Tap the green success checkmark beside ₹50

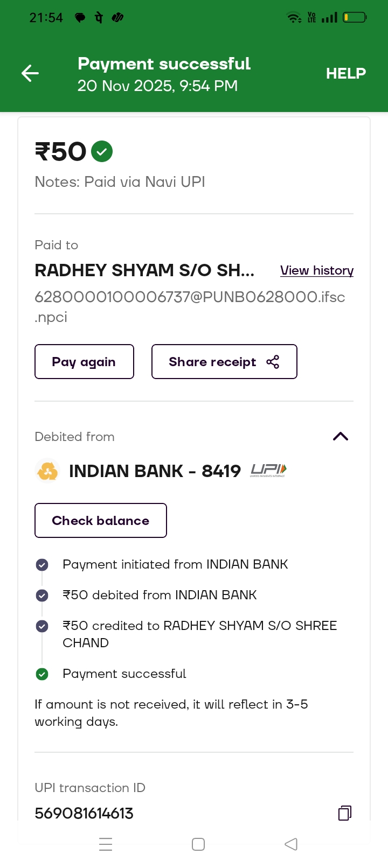[x=102, y=151]
